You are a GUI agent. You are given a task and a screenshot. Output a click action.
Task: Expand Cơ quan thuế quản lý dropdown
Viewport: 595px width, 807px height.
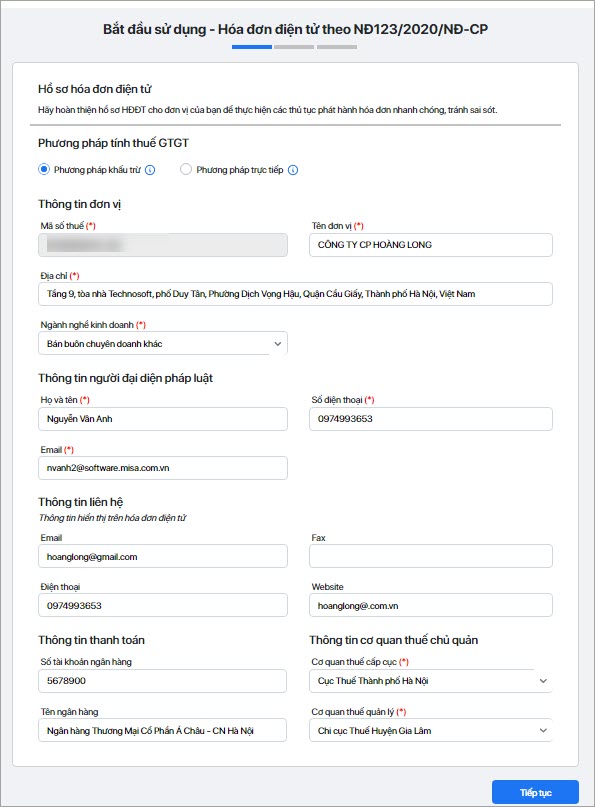point(431,730)
